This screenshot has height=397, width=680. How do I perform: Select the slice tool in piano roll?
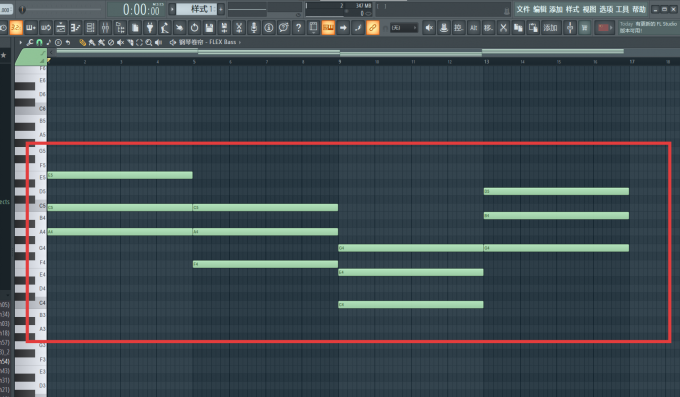coord(130,42)
